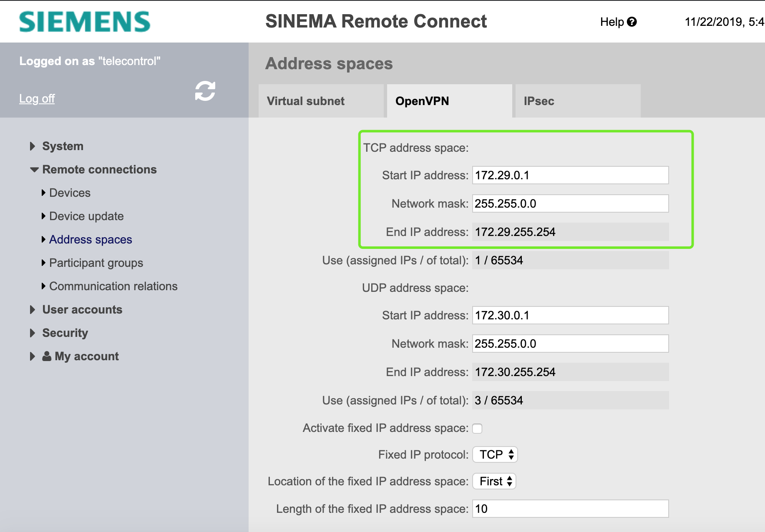The height and width of the screenshot is (532, 765).
Task: Open the Fixed IP protocol dropdown
Action: [x=495, y=454]
